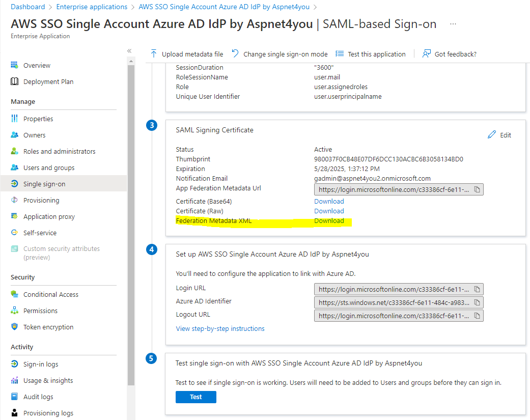Copy the Azure AD Identifier
The image size is (530, 420).
tap(477, 302)
